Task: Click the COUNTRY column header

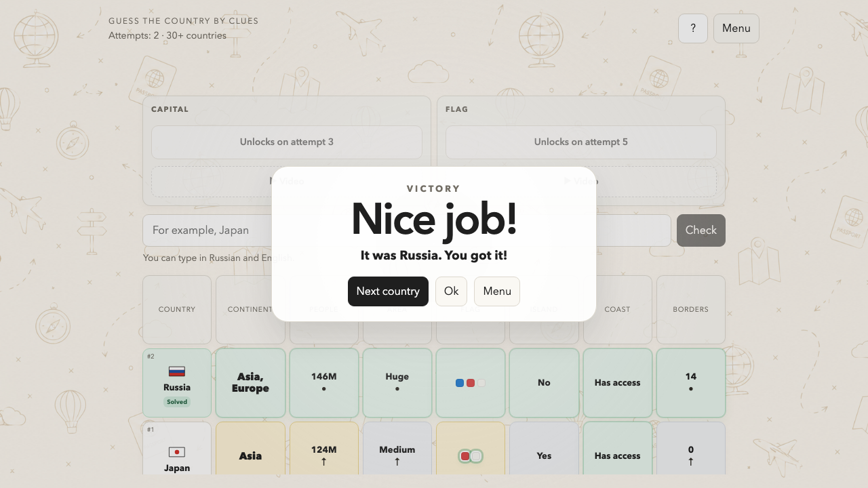Action: [x=177, y=310]
